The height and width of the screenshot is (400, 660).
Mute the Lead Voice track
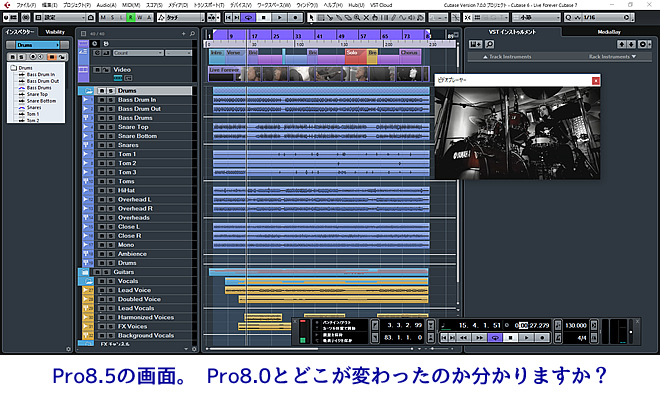[102, 290]
